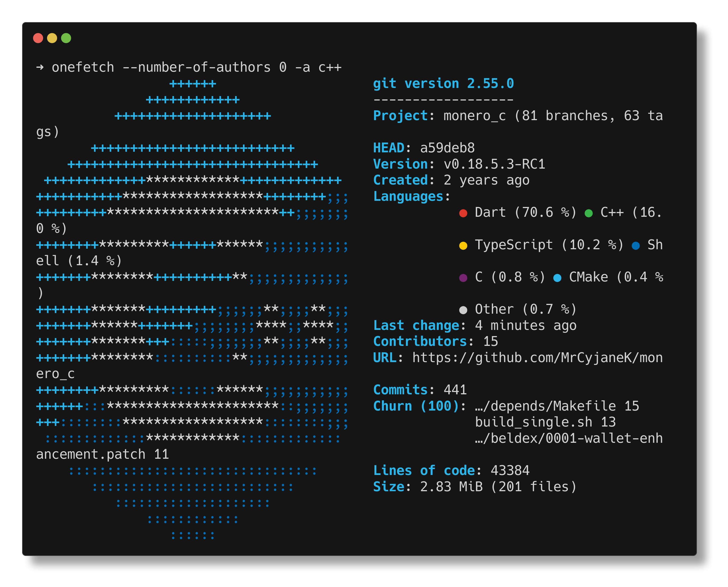Click 'Size: 2.83 MiB (201 files)'
Viewport: 728px width, 587px height.
coord(475,487)
